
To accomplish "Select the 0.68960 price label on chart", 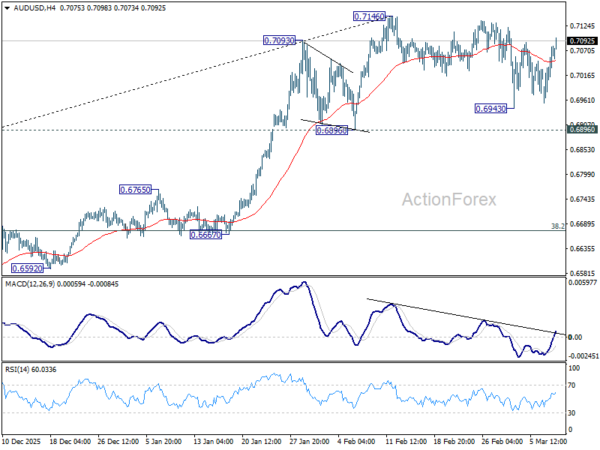I will [331, 130].
